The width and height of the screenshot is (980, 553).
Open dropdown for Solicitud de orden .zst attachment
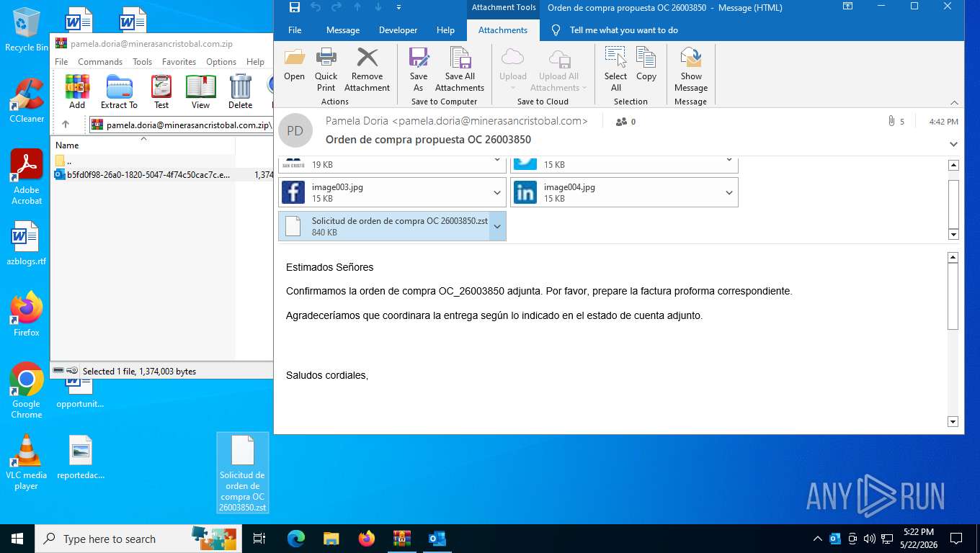pos(497,226)
